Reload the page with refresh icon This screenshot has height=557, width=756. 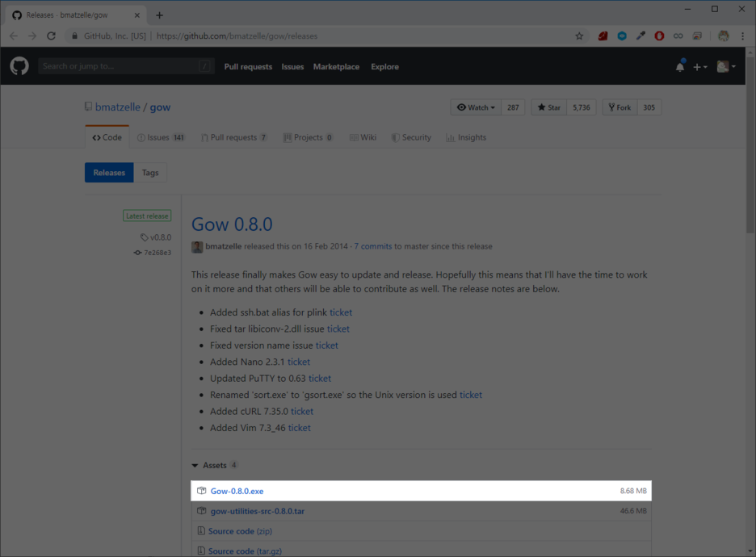(x=51, y=36)
